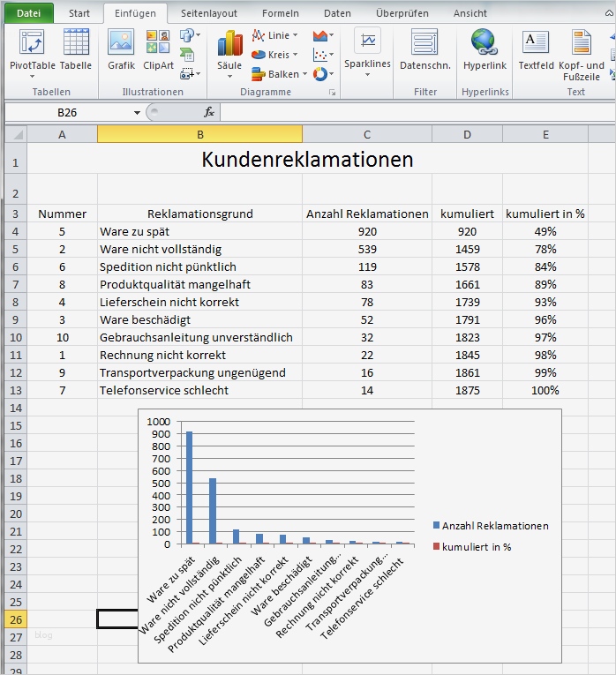Minimize the ribbon with the caret

coord(609,13)
